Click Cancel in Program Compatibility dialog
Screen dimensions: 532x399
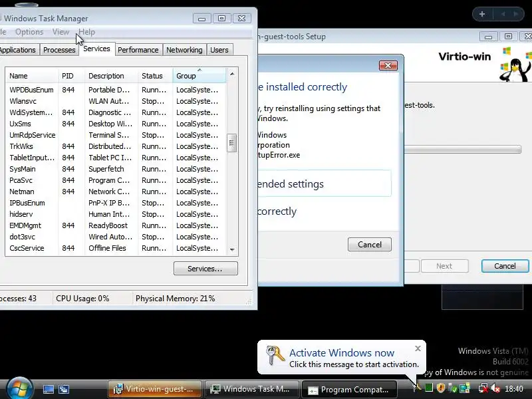coord(370,245)
